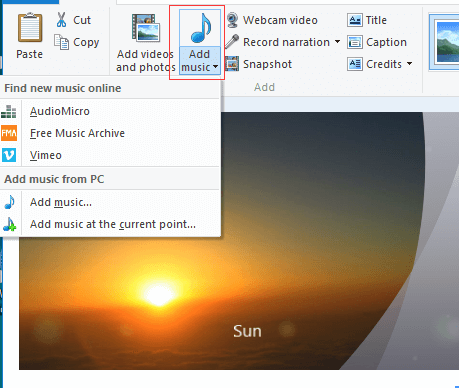This screenshot has width=459, height=388.
Task: Choose Add music... from PC
Action: [110, 202]
